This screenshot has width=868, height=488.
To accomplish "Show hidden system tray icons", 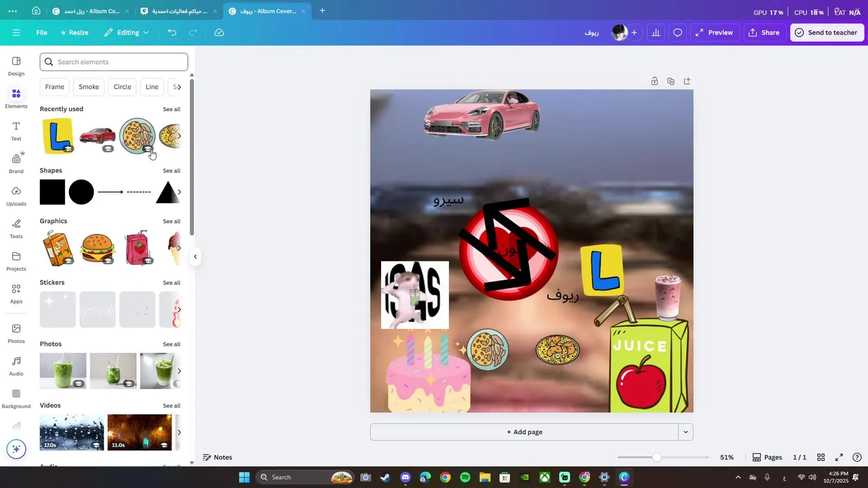I will [738, 477].
